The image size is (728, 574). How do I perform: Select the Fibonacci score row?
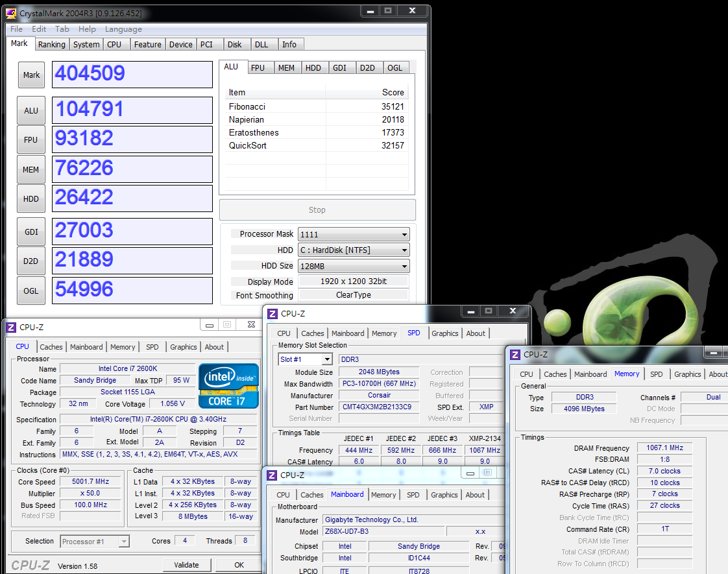pos(317,107)
